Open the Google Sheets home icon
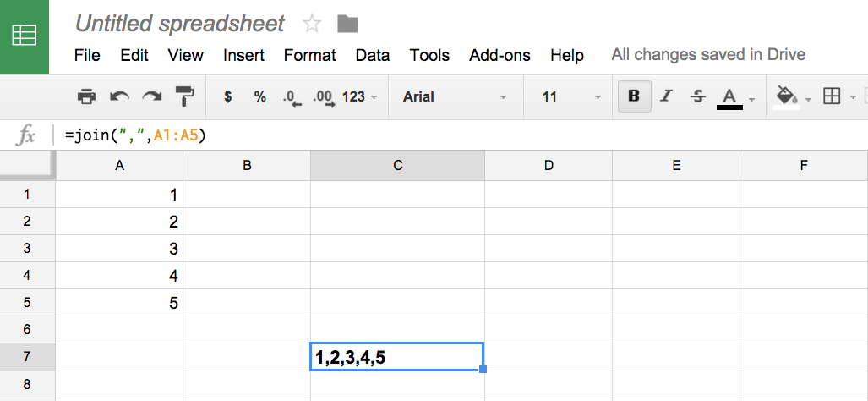The width and height of the screenshot is (868, 401). (25, 37)
